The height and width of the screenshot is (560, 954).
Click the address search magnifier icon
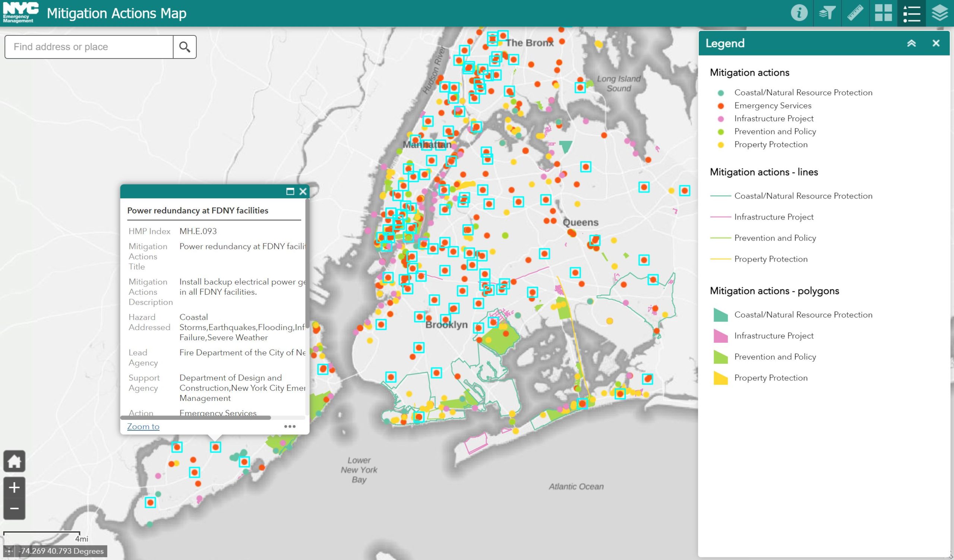pos(184,47)
